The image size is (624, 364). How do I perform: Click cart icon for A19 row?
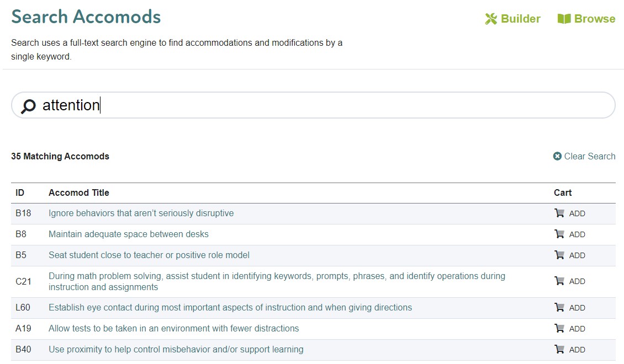(559, 329)
